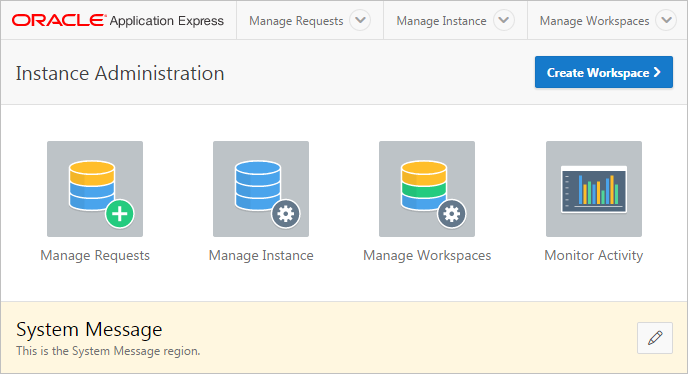This screenshot has width=688, height=374.
Task: Click the Instance Administration page title
Action: [120, 73]
